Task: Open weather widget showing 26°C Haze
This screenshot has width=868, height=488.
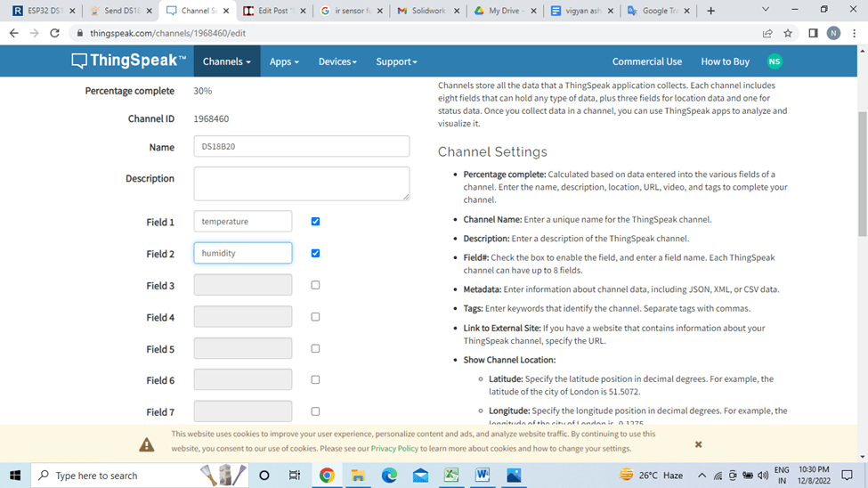Action: pyautogui.click(x=651, y=476)
